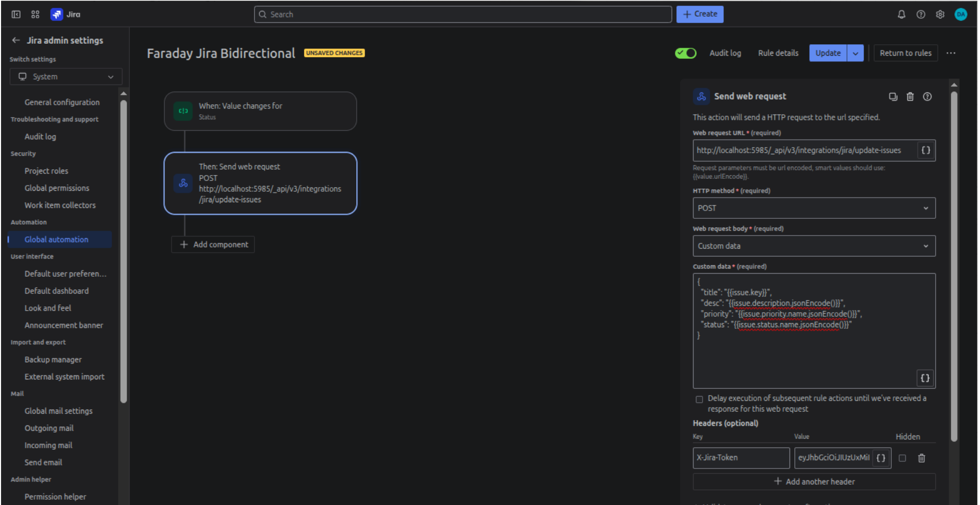Click the notifications bell icon
The height and width of the screenshot is (505, 980).
(x=901, y=15)
